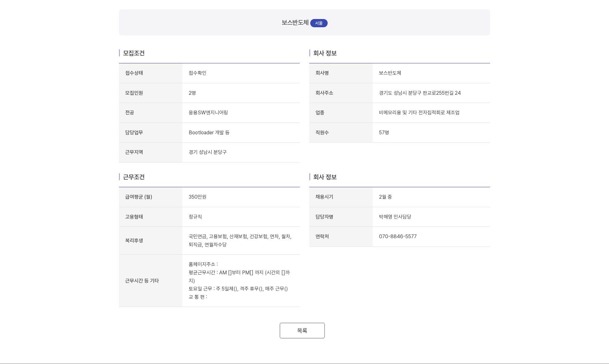
Task: Click the 담당업무 label cell
Action: coord(151,132)
